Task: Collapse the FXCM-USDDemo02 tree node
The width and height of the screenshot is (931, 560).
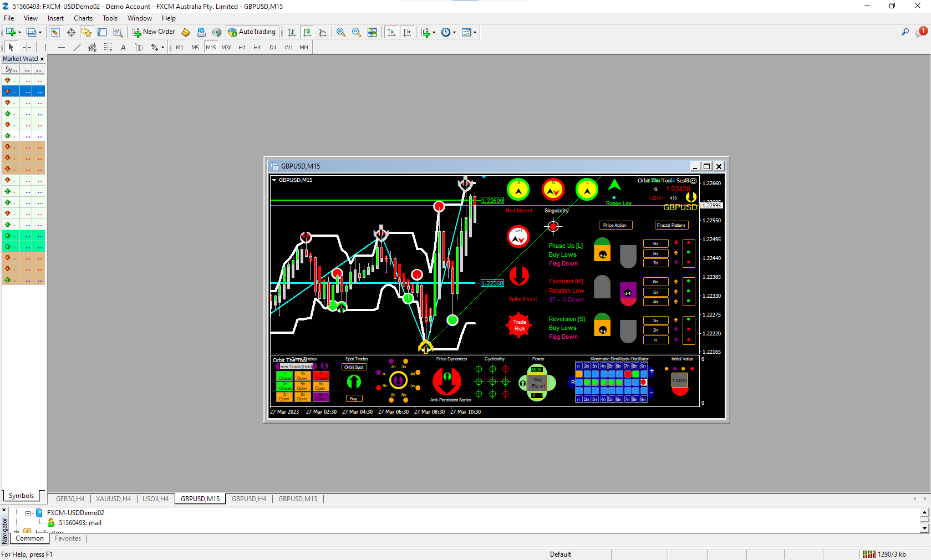Action: click(28, 513)
